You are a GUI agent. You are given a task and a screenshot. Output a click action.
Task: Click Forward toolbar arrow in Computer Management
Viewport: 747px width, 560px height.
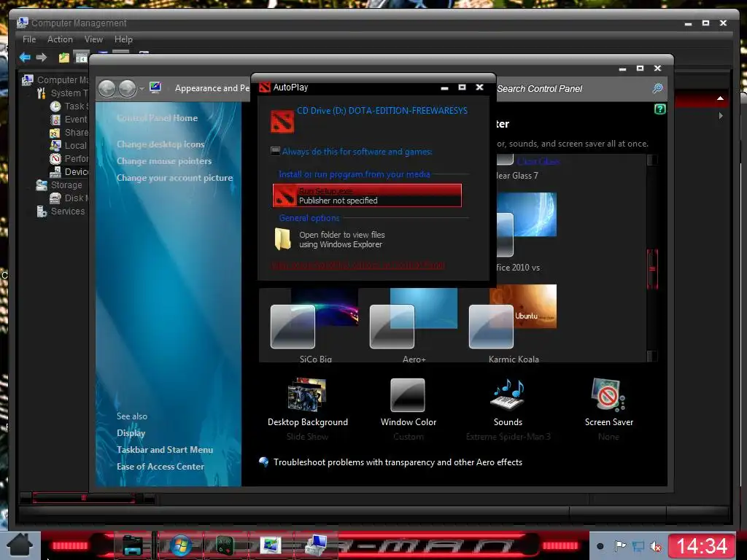[42, 58]
